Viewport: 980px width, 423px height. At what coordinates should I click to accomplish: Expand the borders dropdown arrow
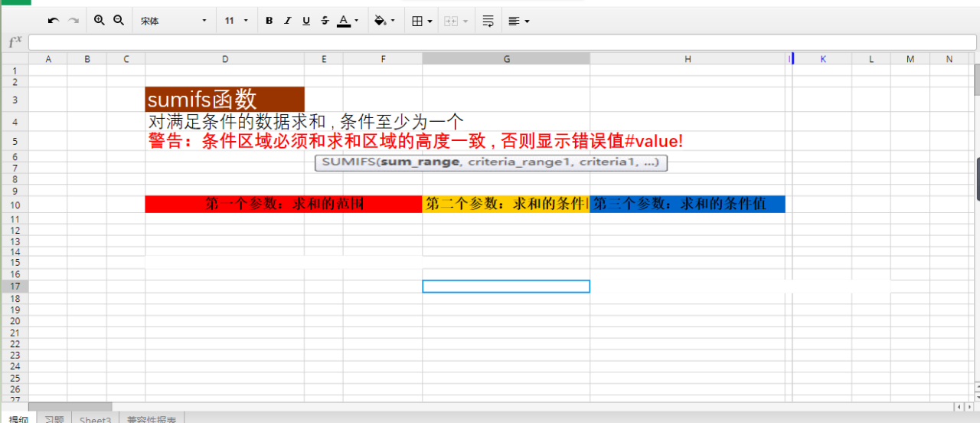pyautogui.click(x=430, y=21)
